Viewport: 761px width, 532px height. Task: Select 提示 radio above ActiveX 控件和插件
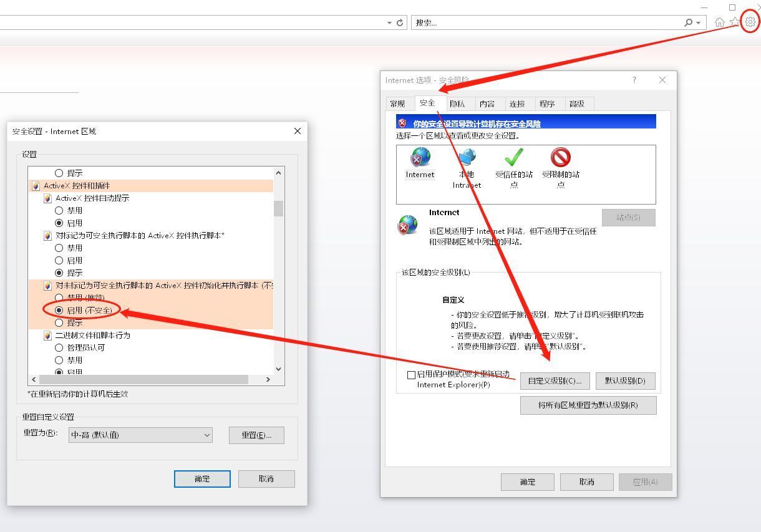(x=59, y=173)
